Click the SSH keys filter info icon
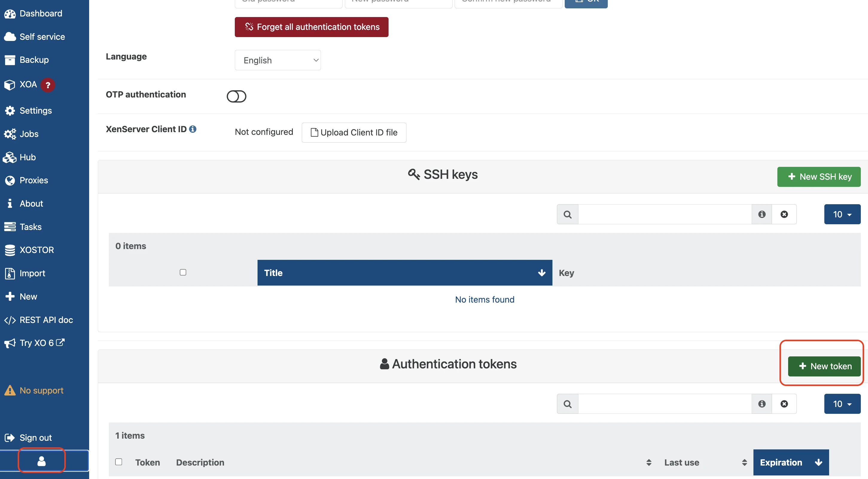868x479 pixels. [x=762, y=214]
